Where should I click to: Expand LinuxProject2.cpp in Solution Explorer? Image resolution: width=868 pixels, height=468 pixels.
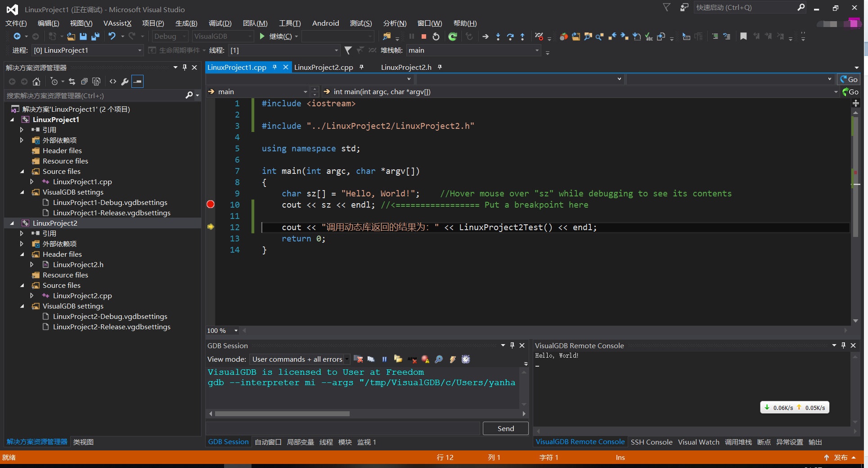tap(31, 295)
